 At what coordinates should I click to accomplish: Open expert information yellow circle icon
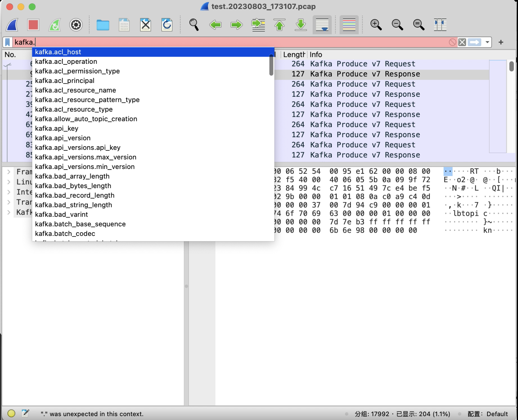11,413
